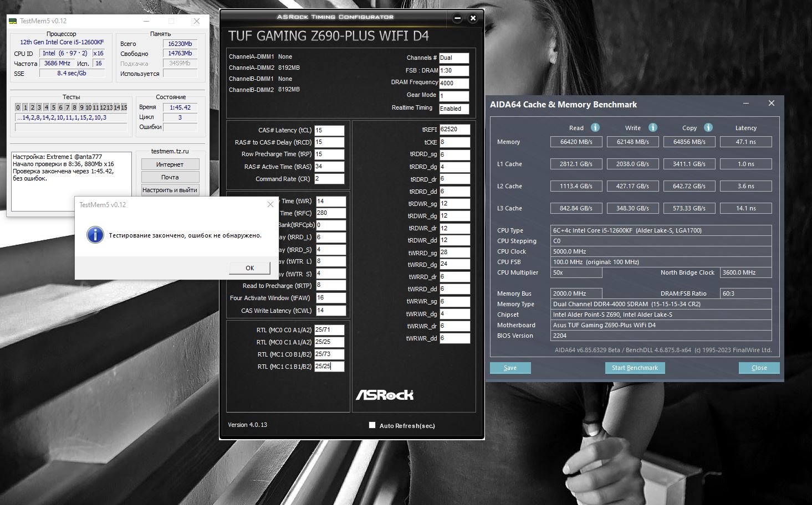The width and height of the screenshot is (812, 505).
Task: Select the tREFI value field
Action: [x=455, y=130]
